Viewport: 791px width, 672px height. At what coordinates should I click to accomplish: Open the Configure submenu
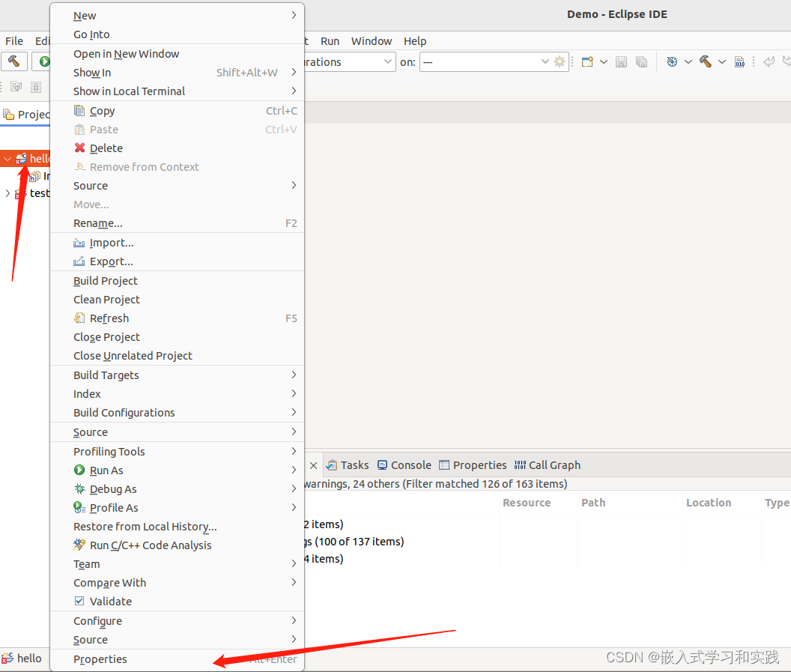[177, 620]
